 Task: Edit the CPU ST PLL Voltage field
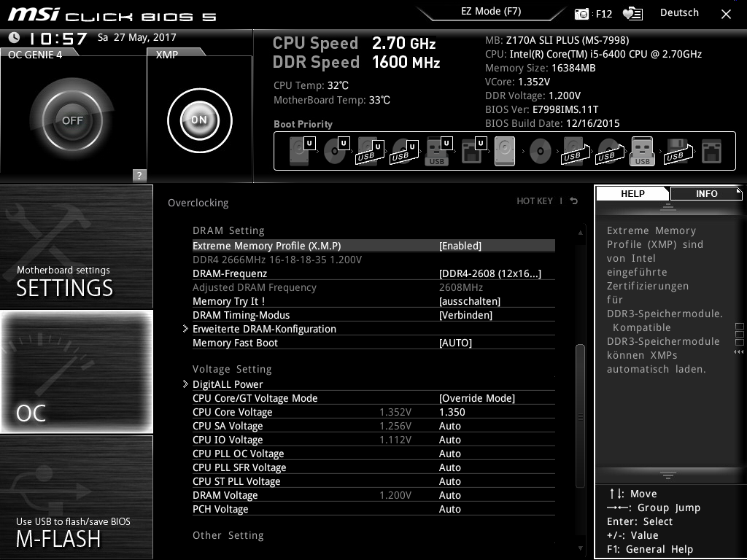coord(449,481)
